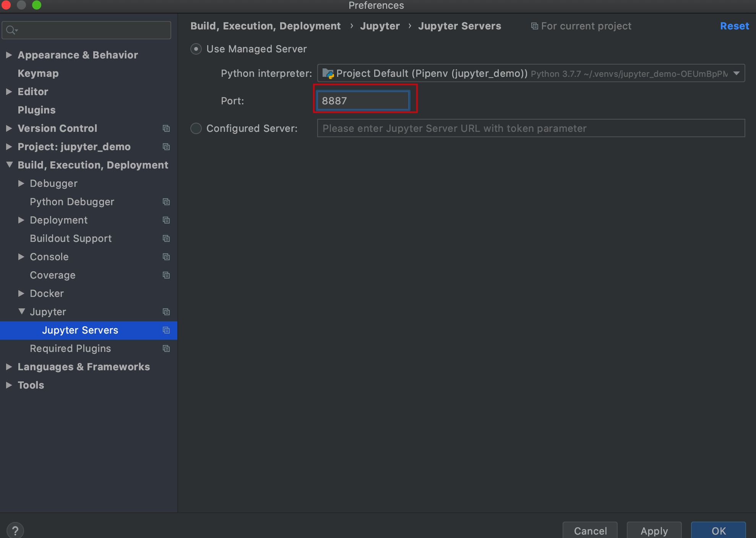756x538 pixels.
Task: Expand the Version Control section arrow
Action: [x=9, y=128]
